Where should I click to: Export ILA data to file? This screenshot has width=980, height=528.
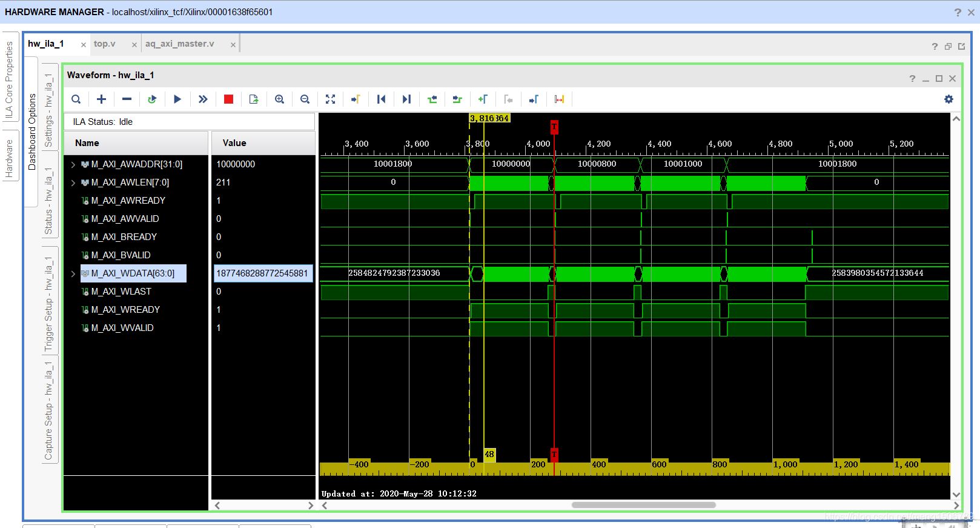pyautogui.click(x=254, y=99)
